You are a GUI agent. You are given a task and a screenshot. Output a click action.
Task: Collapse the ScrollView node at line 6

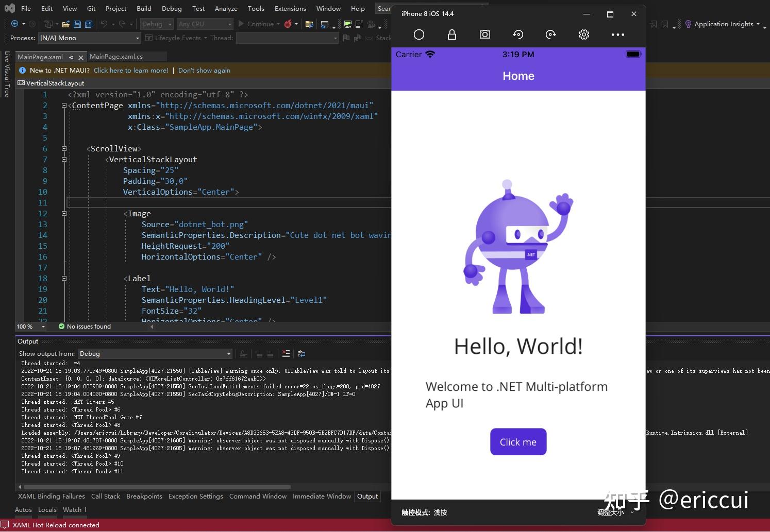(64, 148)
